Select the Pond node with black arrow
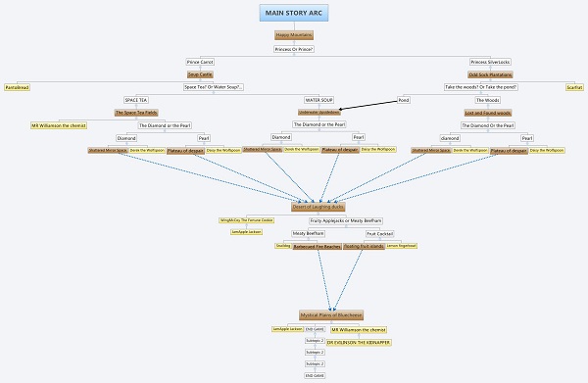The height and width of the screenshot is (383, 588). pos(404,100)
